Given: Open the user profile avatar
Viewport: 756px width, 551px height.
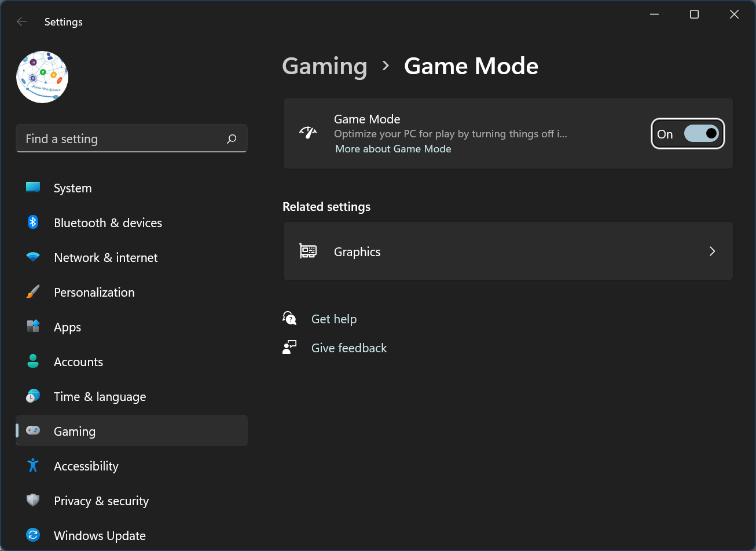Looking at the screenshot, I should pyautogui.click(x=42, y=77).
